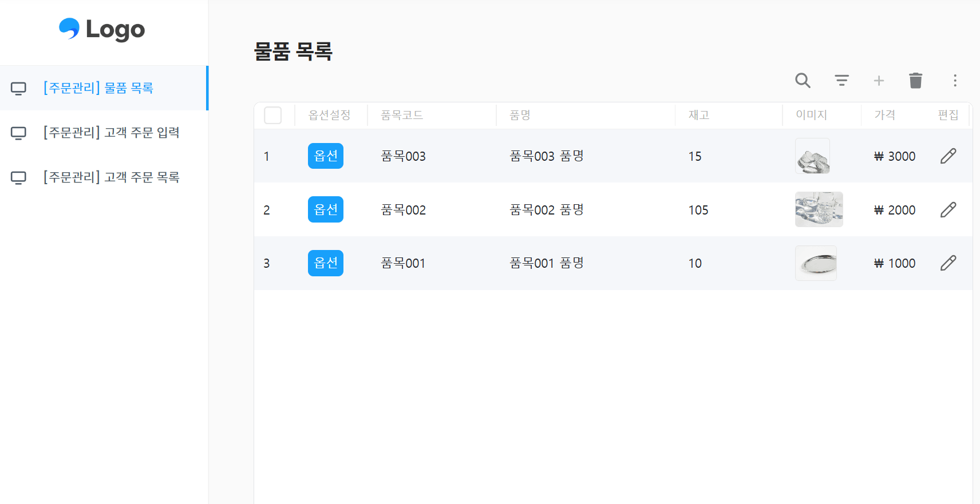Open [주문관리] 물품 목록 menu item

pyautogui.click(x=98, y=88)
